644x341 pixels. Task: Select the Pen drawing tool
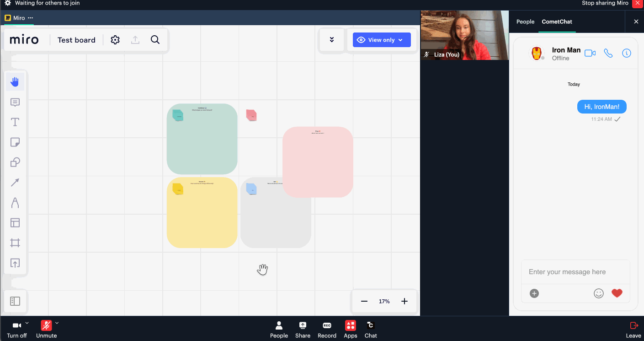[x=15, y=203]
